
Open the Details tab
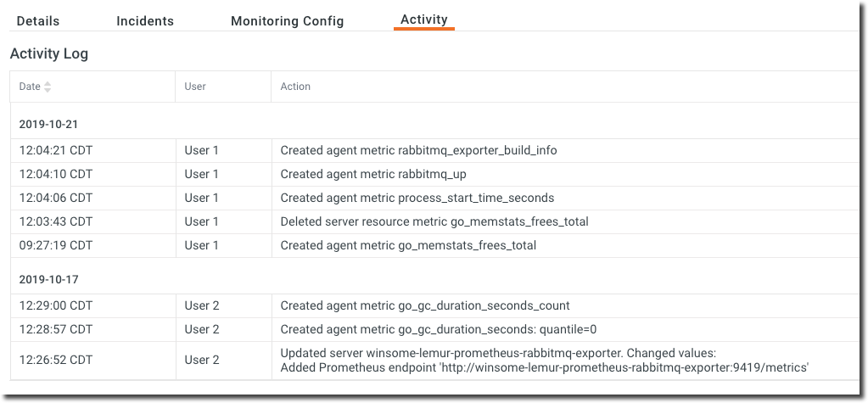pyautogui.click(x=38, y=21)
